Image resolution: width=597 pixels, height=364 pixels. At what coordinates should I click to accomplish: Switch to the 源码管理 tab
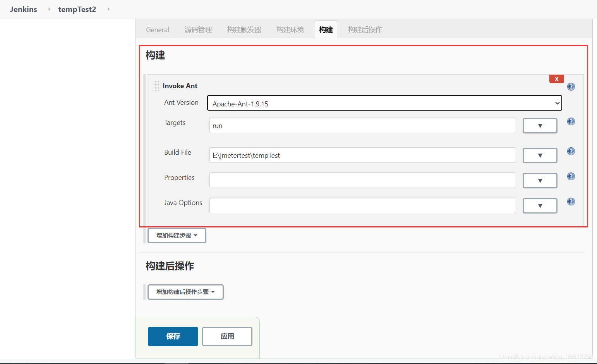pyautogui.click(x=198, y=30)
